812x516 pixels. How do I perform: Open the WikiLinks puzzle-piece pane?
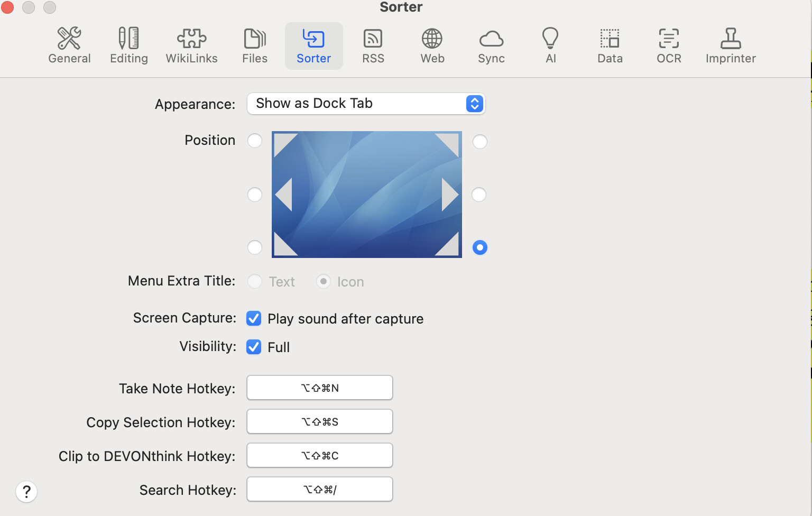191,46
